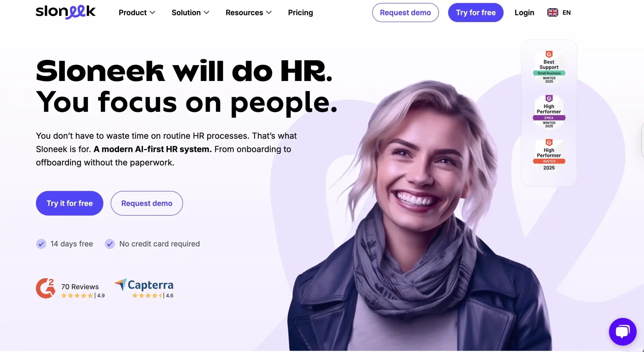Open the Login page
Image resolution: width=644 pixels, height=352 pixels.
coord(524,13)
